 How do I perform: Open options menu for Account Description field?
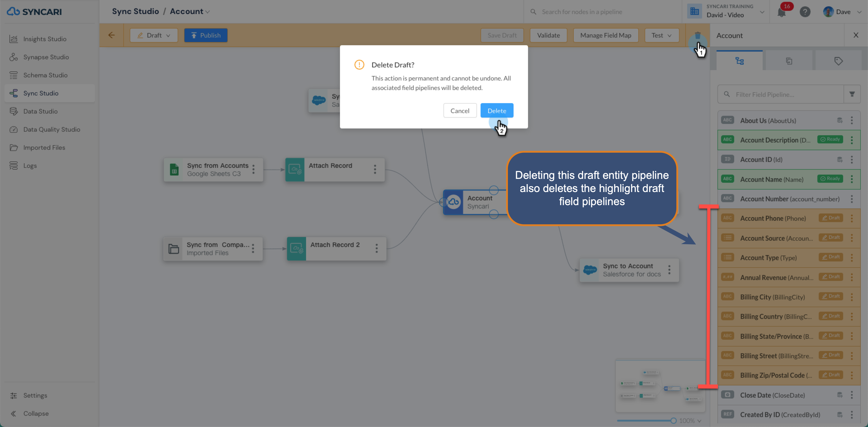point(852,140)
